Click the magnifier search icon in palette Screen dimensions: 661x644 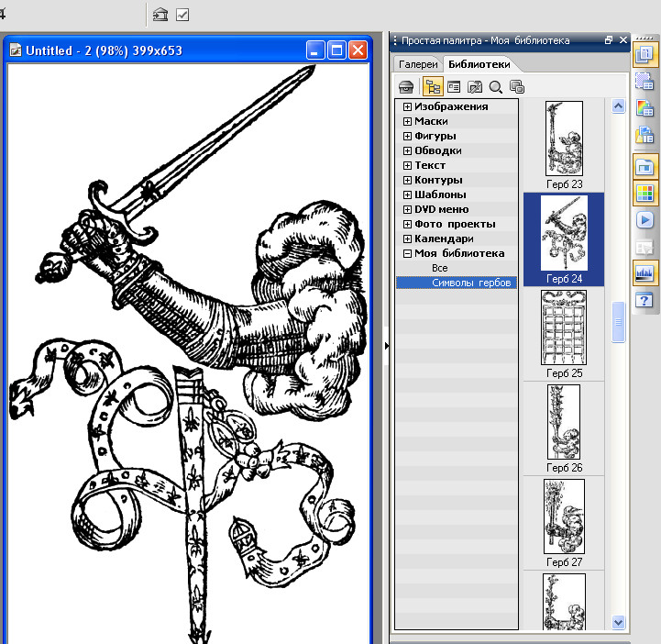coord(496,87)
